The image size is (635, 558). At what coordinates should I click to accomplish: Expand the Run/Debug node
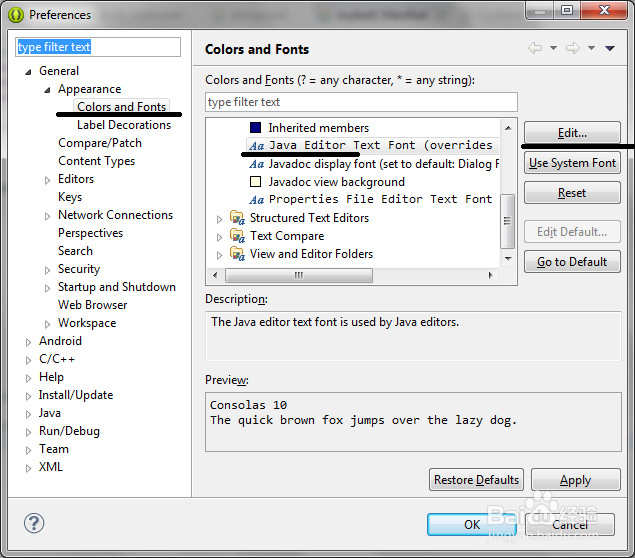coord(28,432)
